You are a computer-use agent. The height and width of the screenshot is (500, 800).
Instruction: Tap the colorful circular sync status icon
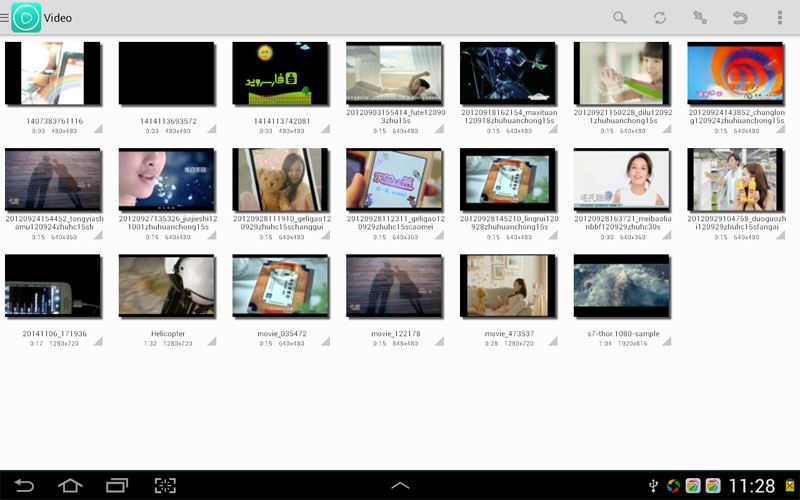673,486
